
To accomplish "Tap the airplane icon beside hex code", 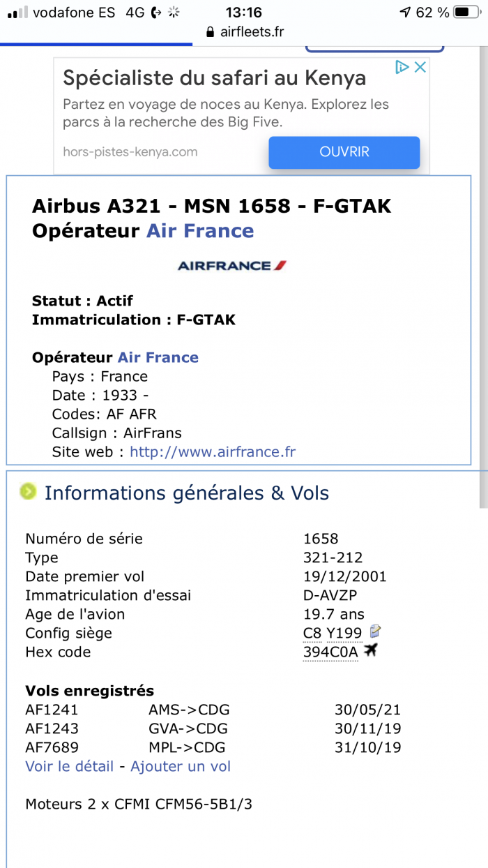I will tap(370, 651).
